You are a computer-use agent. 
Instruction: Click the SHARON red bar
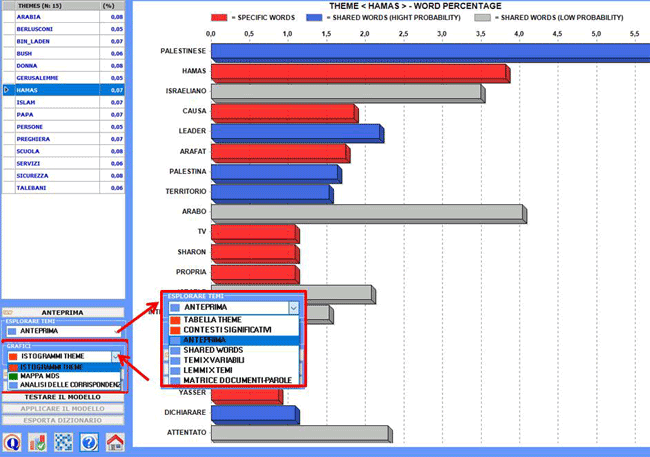(255, 254)
